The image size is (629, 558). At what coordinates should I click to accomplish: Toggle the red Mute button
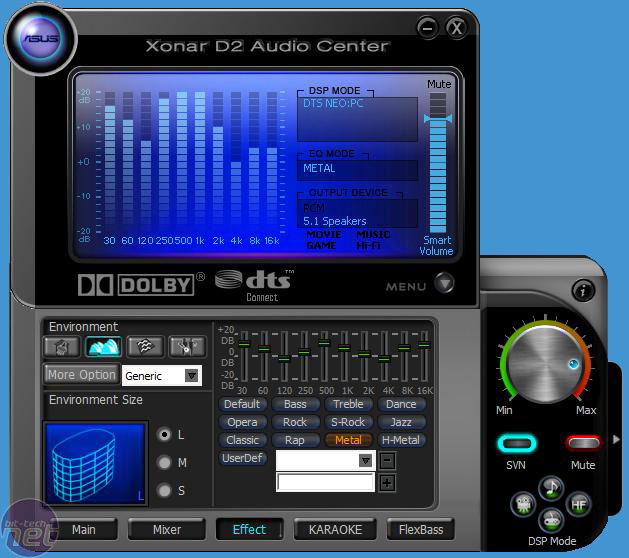[583, 443]
